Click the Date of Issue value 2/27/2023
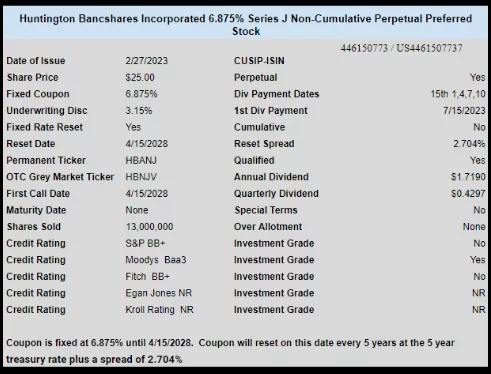 point(147,61)
